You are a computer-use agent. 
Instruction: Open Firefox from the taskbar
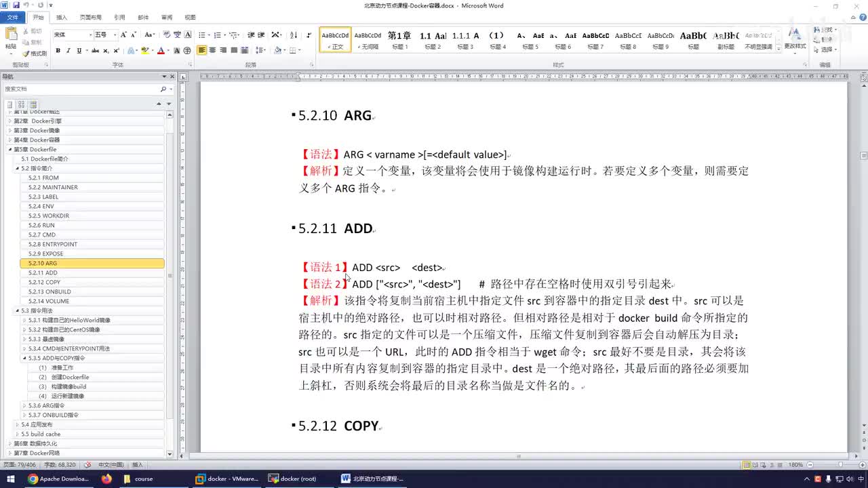[106, 479]
